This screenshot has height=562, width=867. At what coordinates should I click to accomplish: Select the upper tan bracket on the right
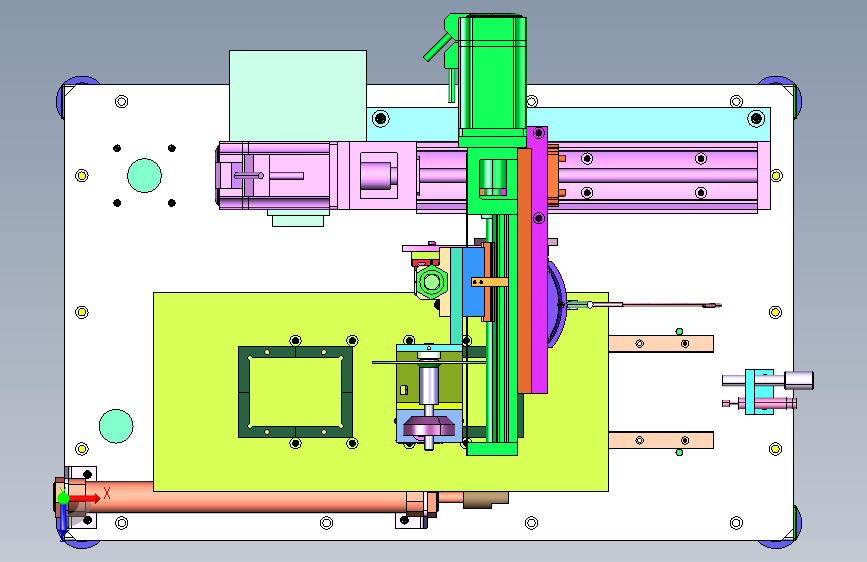pos(661,344)
